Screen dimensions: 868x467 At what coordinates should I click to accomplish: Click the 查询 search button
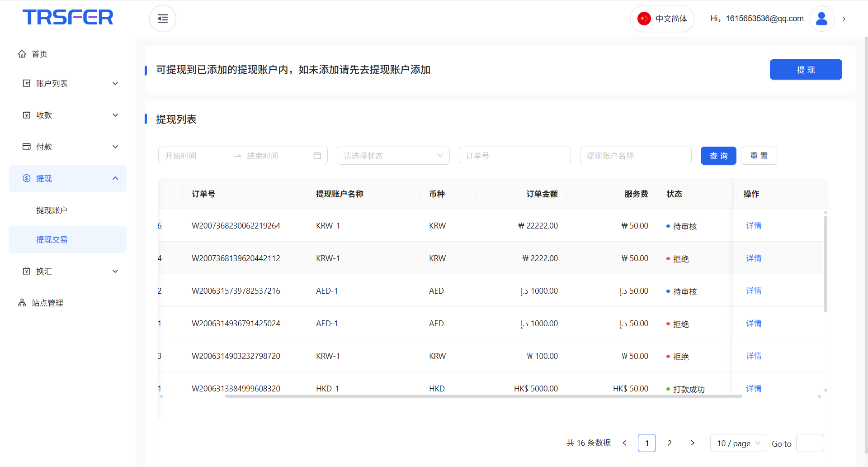718,156
